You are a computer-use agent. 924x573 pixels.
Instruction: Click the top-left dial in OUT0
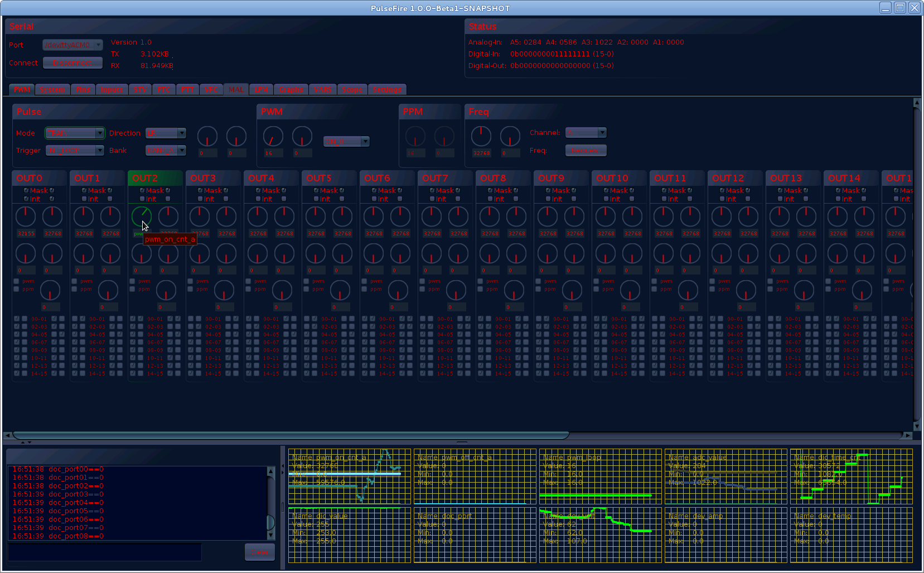(26, 216)
